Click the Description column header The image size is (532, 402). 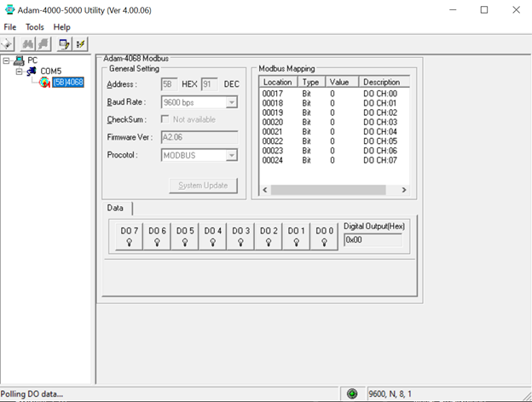pyautogui.click(x=384, y=82)
